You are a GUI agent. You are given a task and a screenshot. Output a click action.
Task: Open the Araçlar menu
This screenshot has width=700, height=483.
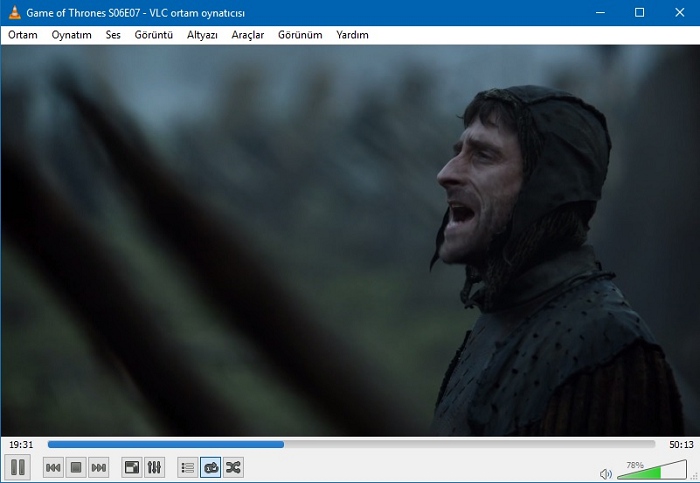(x=248, y=35)
